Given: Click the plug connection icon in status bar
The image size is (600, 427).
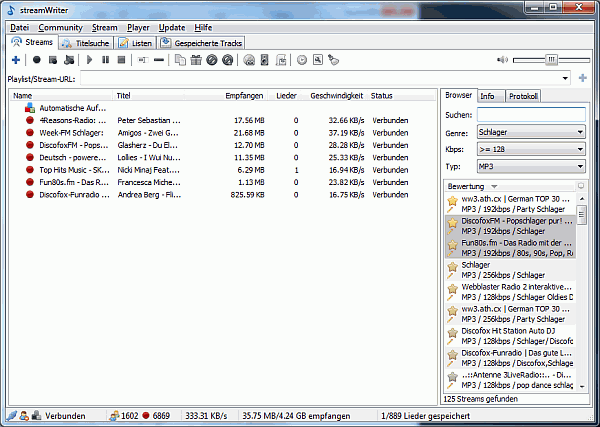Looking at the screenshot, I should [x=12, y=416].
